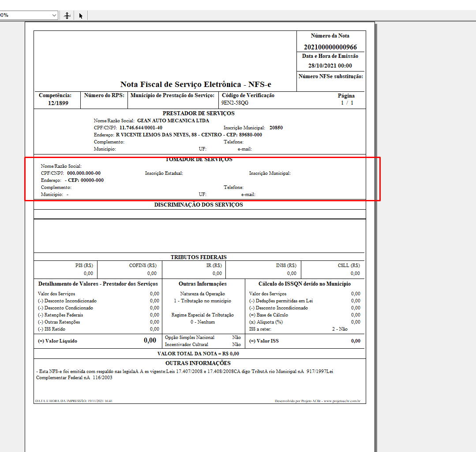This screenshot has height=452, width=476.
Task: Click 'DATA E HORA DA IMPRESSÃO' footer
Action: coord(74,401)
